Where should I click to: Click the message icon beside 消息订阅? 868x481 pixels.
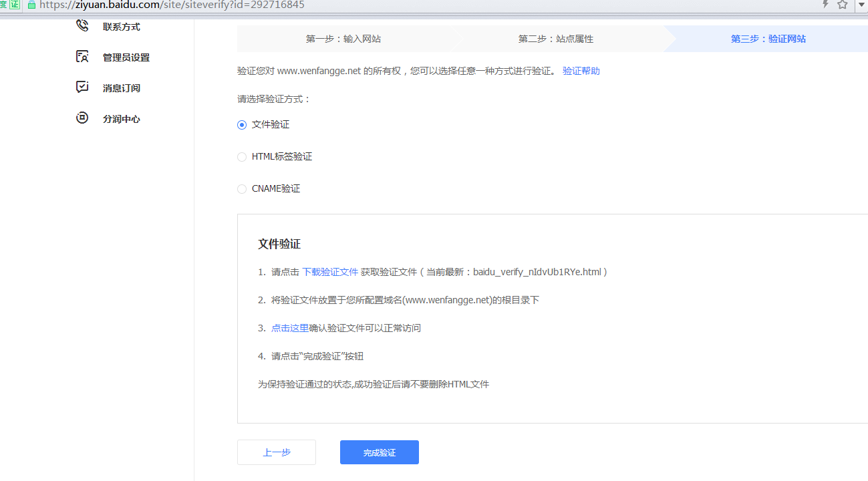[x=82, y=88]
